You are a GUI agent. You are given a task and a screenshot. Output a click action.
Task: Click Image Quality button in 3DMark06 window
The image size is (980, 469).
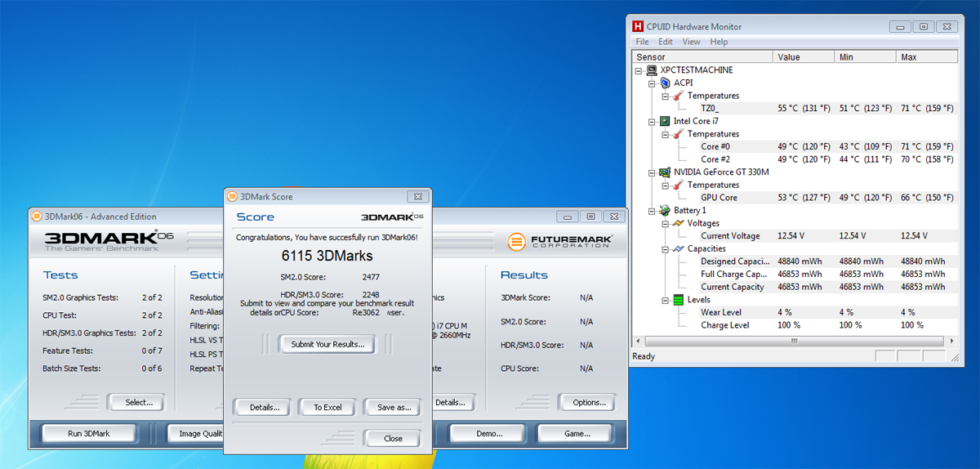coord(196,433)
